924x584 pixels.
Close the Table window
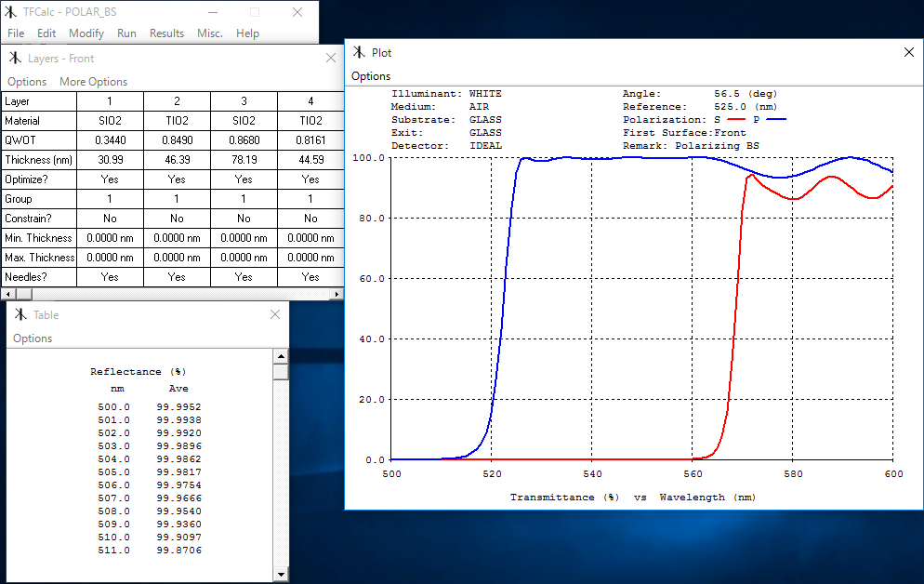(x=275, y=314)
